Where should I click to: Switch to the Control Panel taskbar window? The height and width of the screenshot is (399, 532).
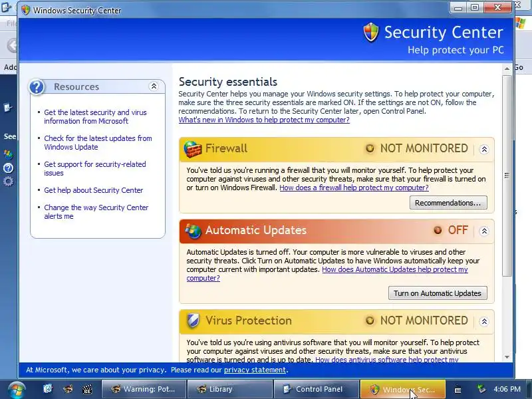click(x=317, y=389)
